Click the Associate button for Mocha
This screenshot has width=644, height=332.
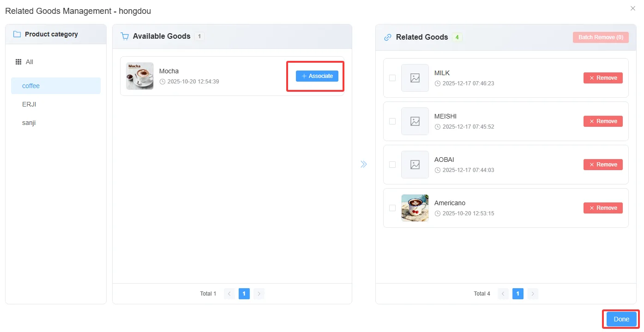pyautogui.click(x=317, y=76)
